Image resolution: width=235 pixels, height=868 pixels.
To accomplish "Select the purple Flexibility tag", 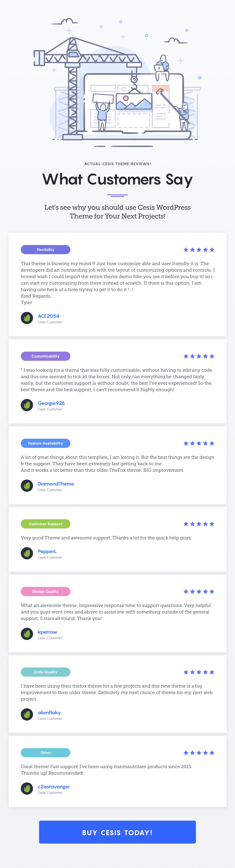I will pos(45,250).
